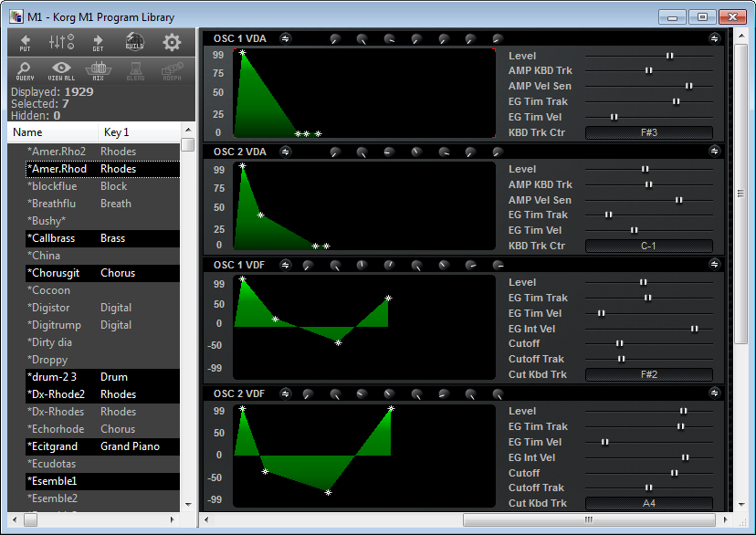Screen dimensions: 756x535
Task: Click the first knob in OSC 1 VDA header
Action: click(336, 39)
